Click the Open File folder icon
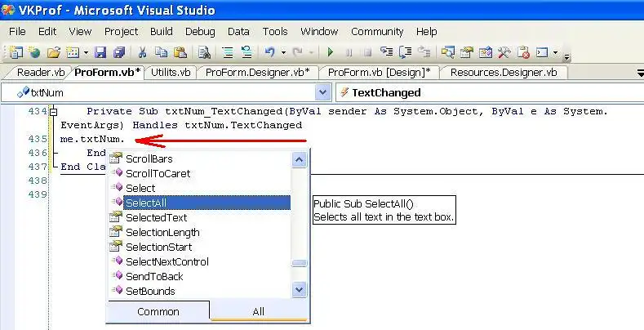 tap(53, 52)
